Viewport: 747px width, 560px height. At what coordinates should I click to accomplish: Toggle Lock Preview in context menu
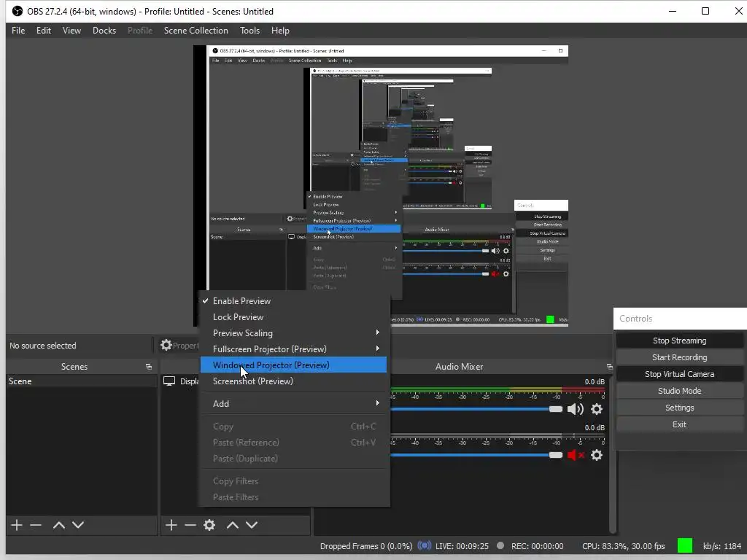coord(293,317)
